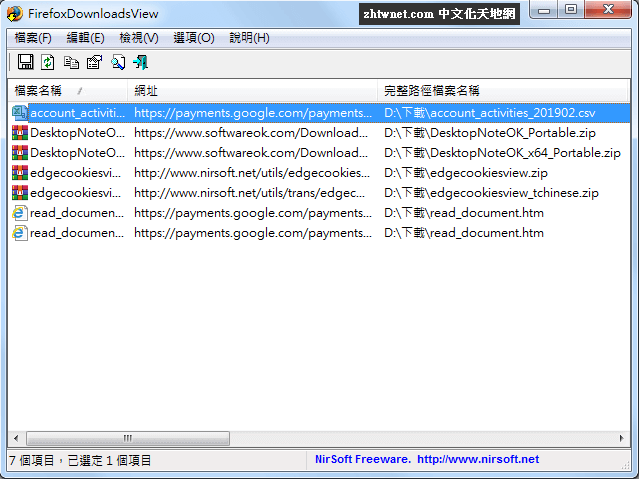Minimize the FirefoxDownloadsView window
639x479 pixels.
pyautogui.click(x=544, y=10)
